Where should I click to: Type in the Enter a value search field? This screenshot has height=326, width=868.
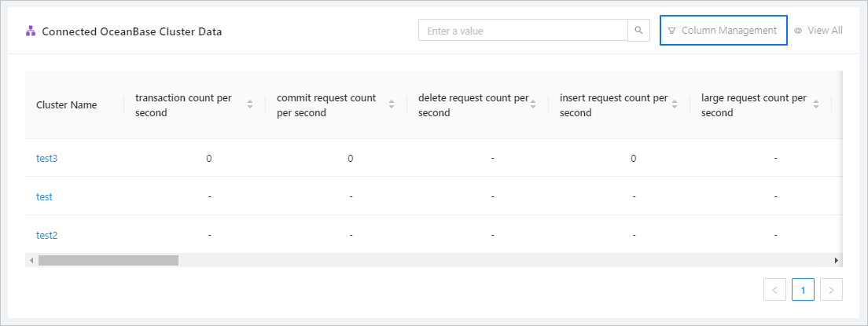(x=523, y=31)
